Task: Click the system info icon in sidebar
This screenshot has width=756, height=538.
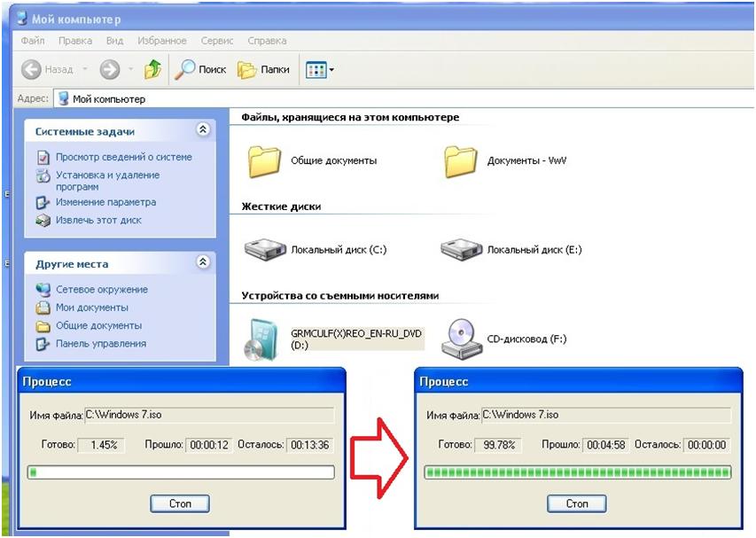Action: coord(43,157)
